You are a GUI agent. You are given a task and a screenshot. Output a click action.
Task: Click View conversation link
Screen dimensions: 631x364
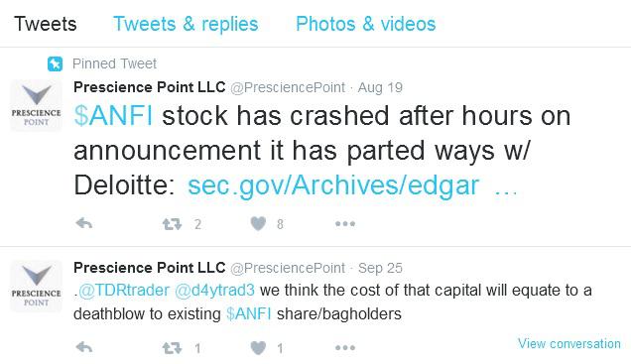(x=569, y=343)
